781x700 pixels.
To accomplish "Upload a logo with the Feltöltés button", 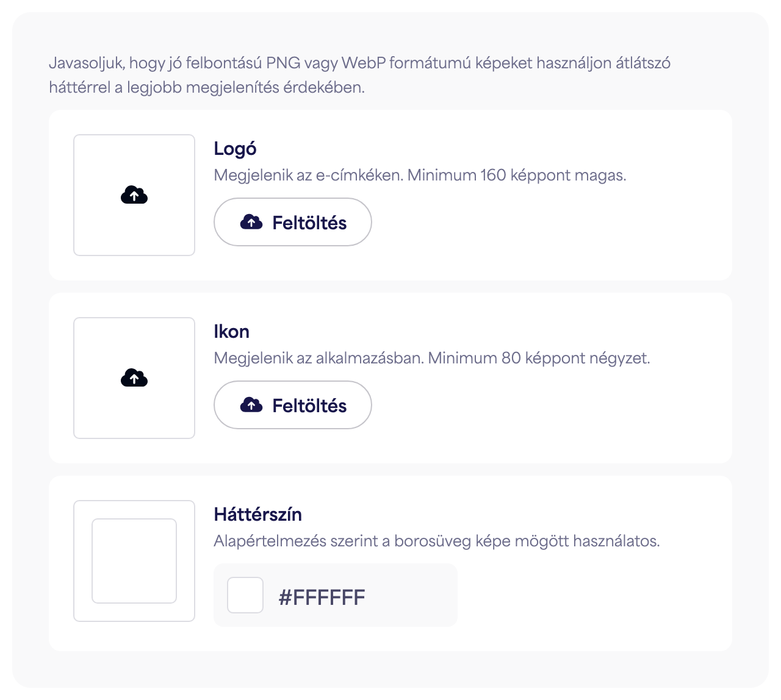I will (x=293, y=222).
